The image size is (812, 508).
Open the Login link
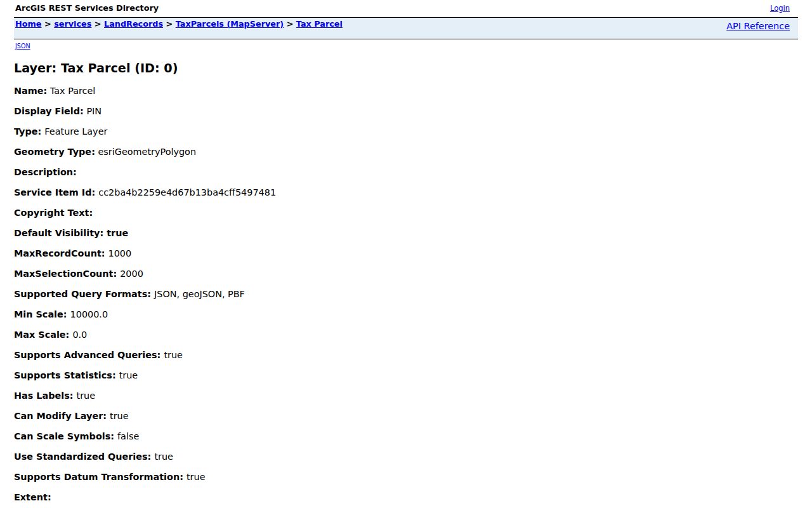(780, 8)
